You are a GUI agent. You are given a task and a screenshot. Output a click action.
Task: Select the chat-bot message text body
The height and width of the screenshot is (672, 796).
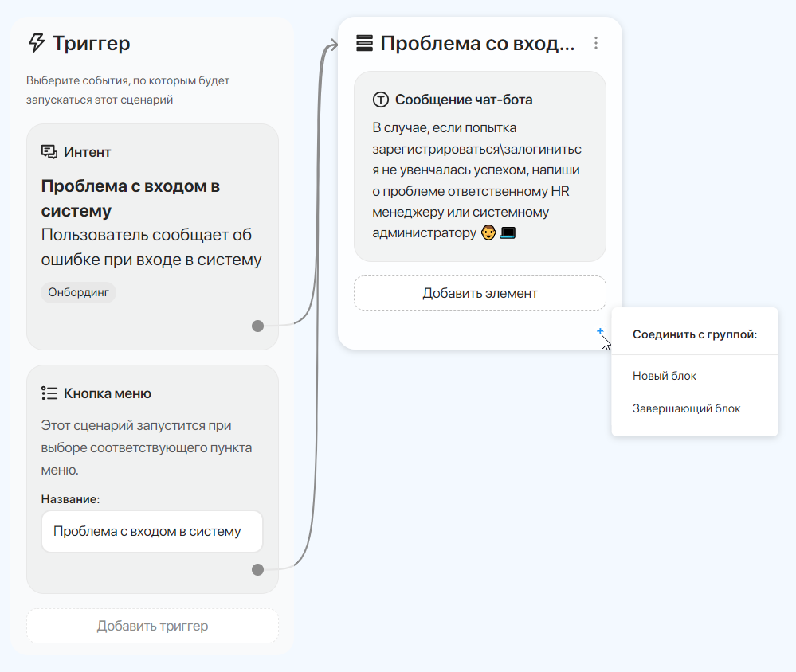point(476,181)
